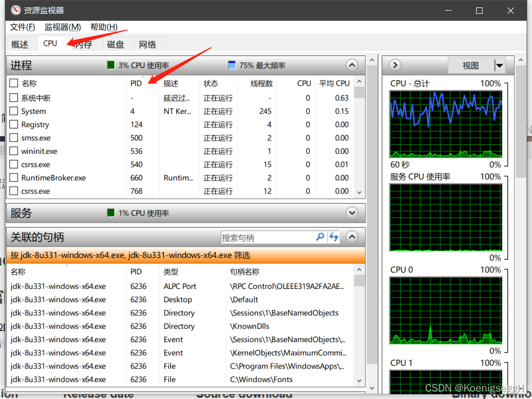This screenshot has width=532, height=399.
Task: Check the csrss.exe PID 768 checkbox
Action: pyautogui.click(x=14, y=190)
